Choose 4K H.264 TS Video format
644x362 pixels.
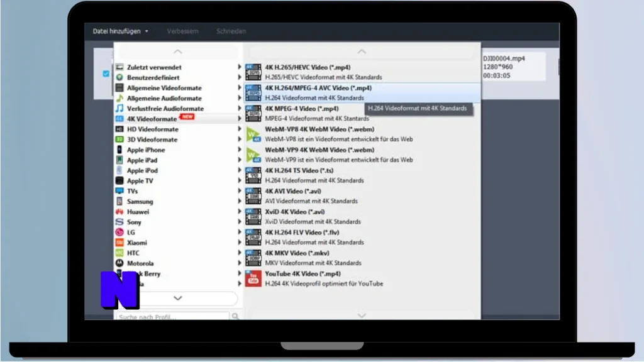(362, 175)
